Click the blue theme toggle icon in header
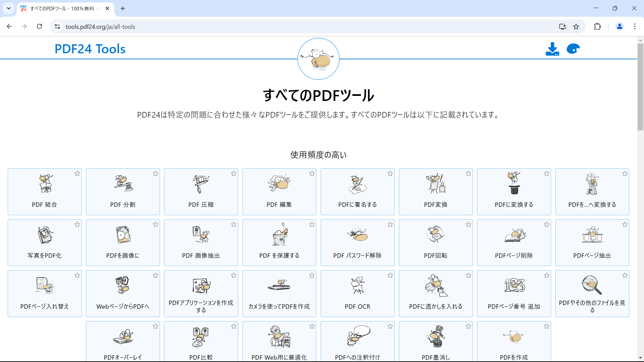The width and height of the screenshot is (644, 362). (573, 49)
